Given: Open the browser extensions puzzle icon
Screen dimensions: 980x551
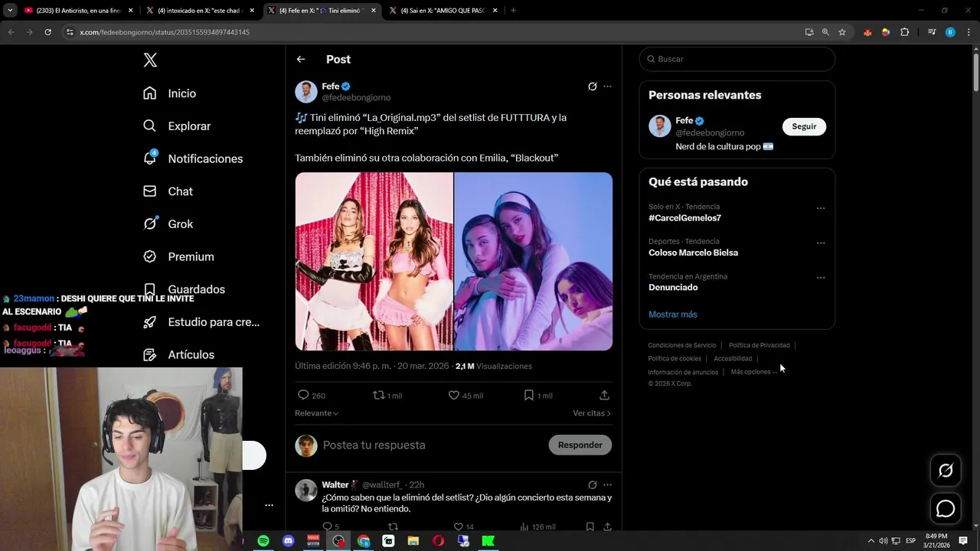Looking at the screenshot, I should (x=905, y=32).
